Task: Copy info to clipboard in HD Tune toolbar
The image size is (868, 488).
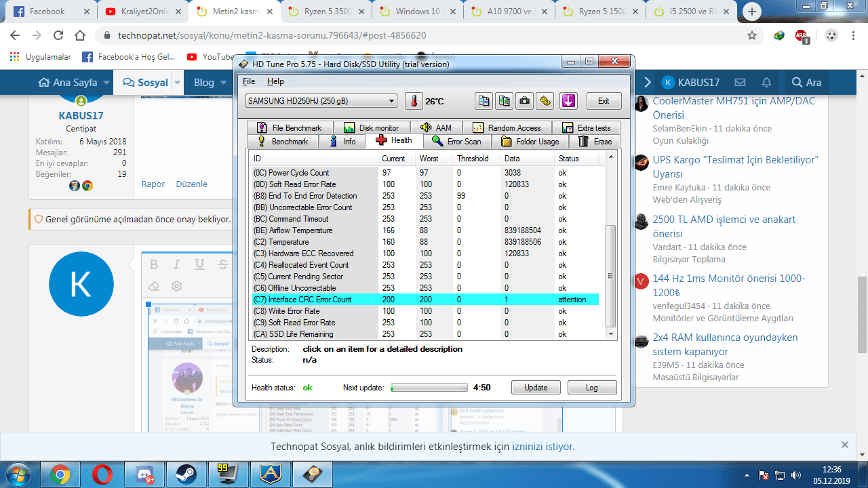Action: [x=484, y=101]
